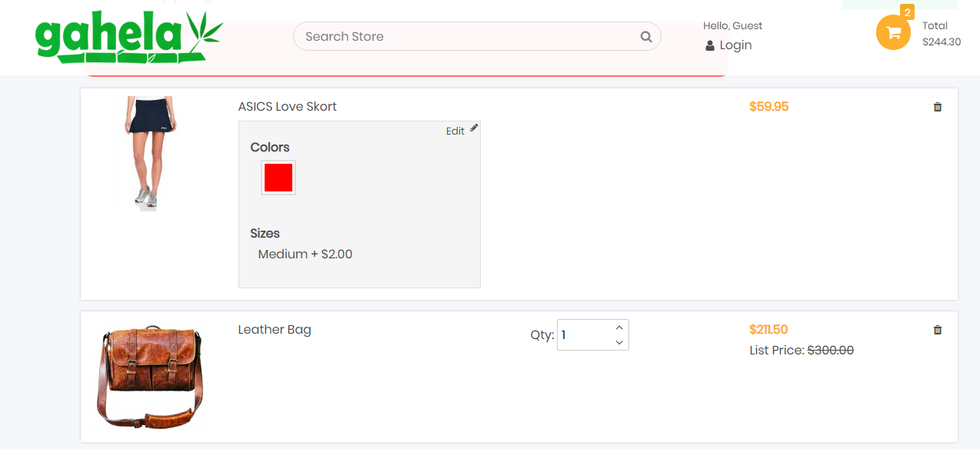This screenshot has width=980, height=449.
Task: Click the pencil icon next to Edit
Action: point(474,128)
